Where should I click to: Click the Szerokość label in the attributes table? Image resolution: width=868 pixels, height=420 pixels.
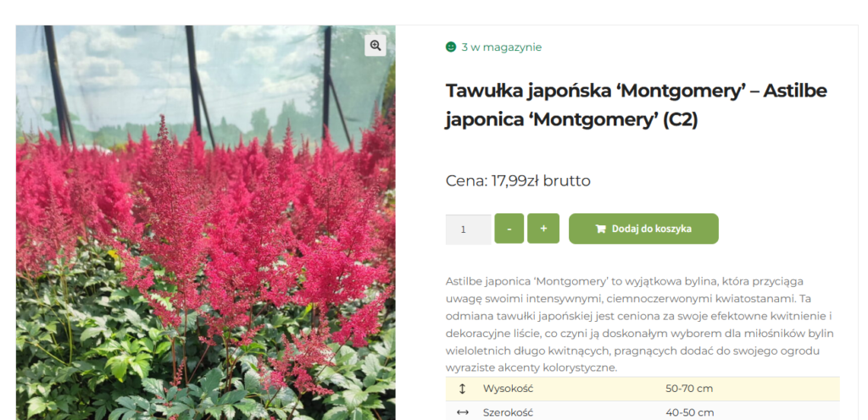pos(509,412)
